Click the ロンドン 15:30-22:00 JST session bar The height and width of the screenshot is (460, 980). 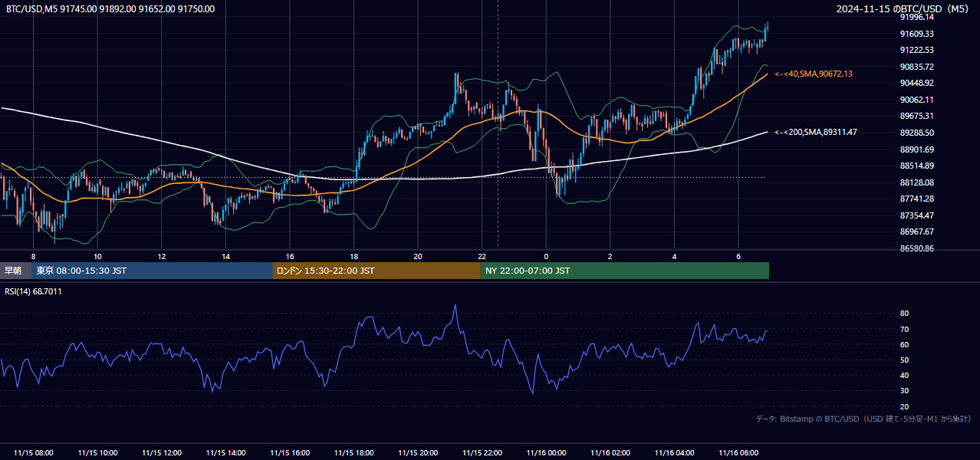click(x=377, y=271)
